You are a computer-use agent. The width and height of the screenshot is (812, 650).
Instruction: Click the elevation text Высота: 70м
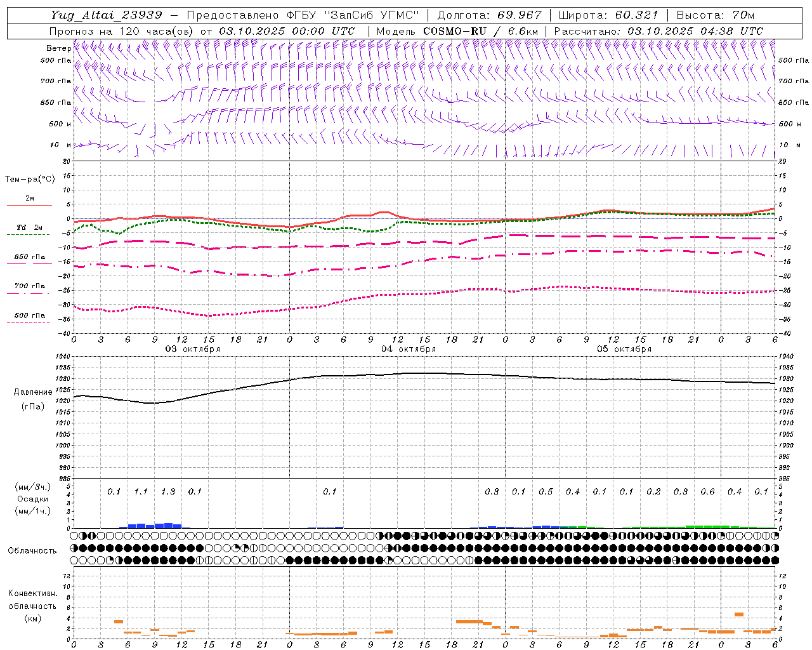tap(716, 15)
